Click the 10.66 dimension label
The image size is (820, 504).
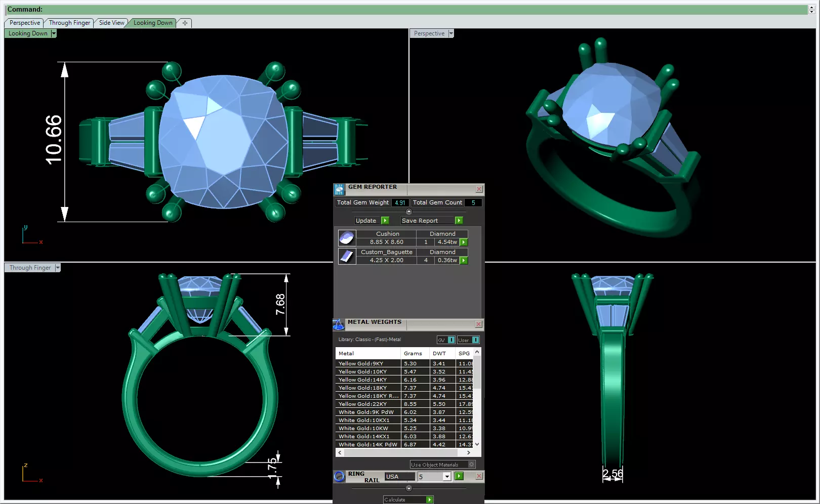tap(53, 140)
